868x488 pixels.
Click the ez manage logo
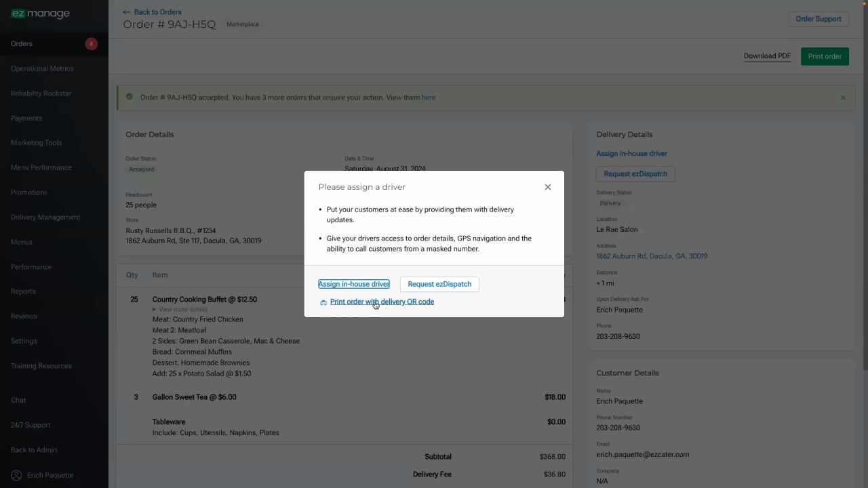[40, 14]
